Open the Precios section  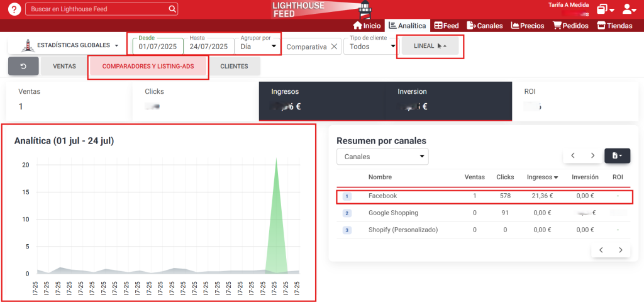tap(528, 25)
